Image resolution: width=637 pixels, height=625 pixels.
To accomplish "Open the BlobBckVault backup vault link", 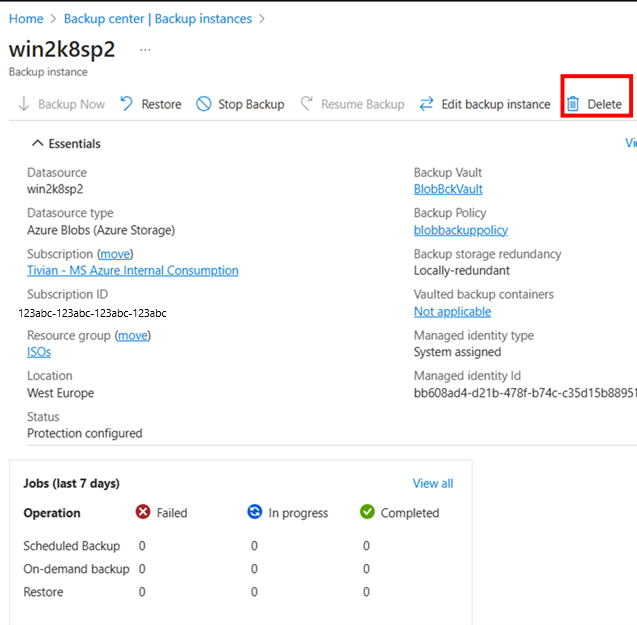I will (x=448, y=189).
